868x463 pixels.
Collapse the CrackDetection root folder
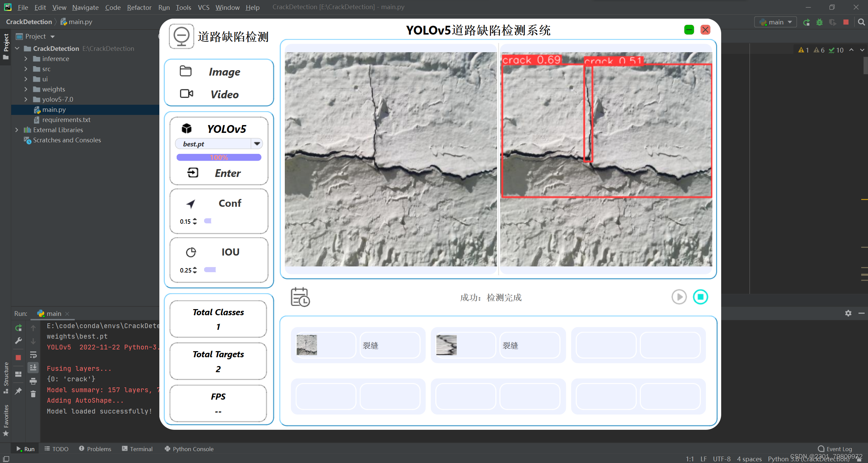(x=17, y=48)
